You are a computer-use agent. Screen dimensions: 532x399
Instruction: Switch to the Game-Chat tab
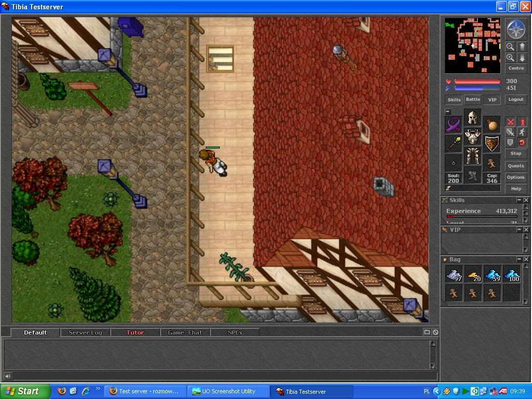185,332
